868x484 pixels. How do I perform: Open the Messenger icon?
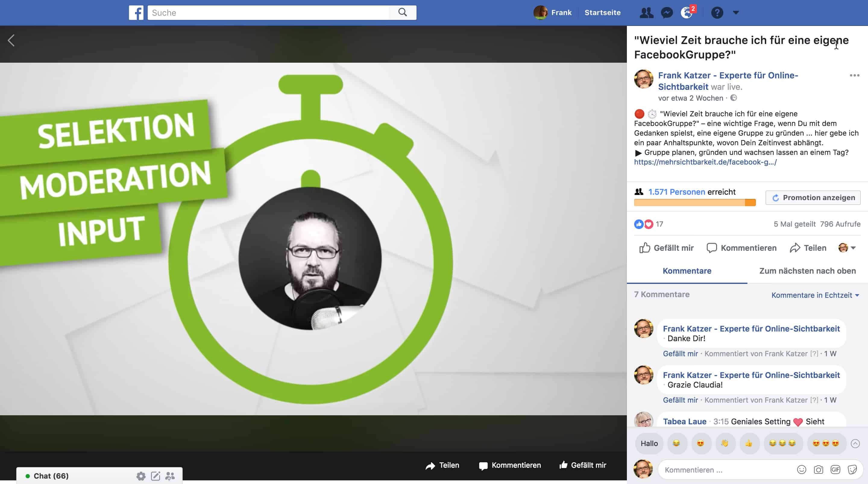[667, 13]
